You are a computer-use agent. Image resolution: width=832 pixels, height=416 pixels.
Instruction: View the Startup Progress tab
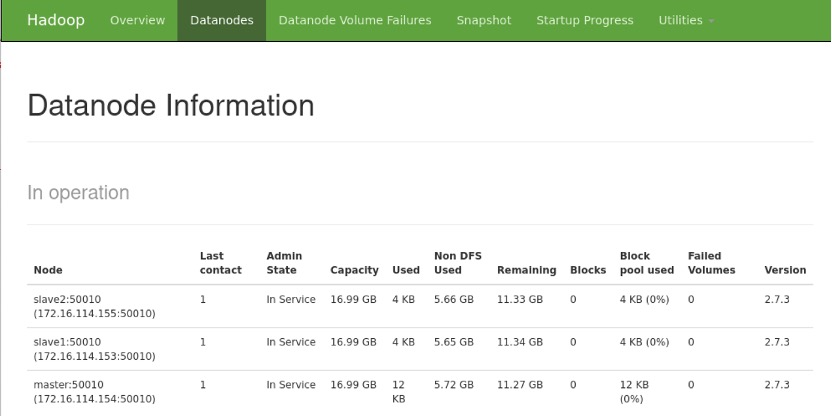pos(584,20)
